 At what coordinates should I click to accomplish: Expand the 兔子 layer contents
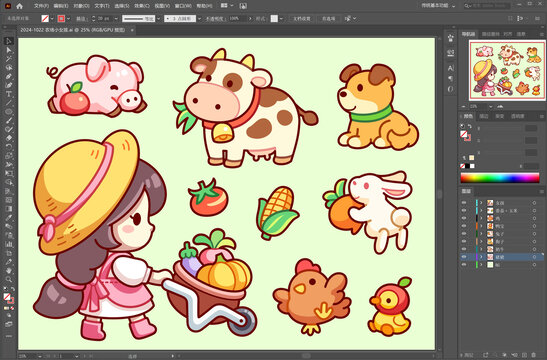481,234
